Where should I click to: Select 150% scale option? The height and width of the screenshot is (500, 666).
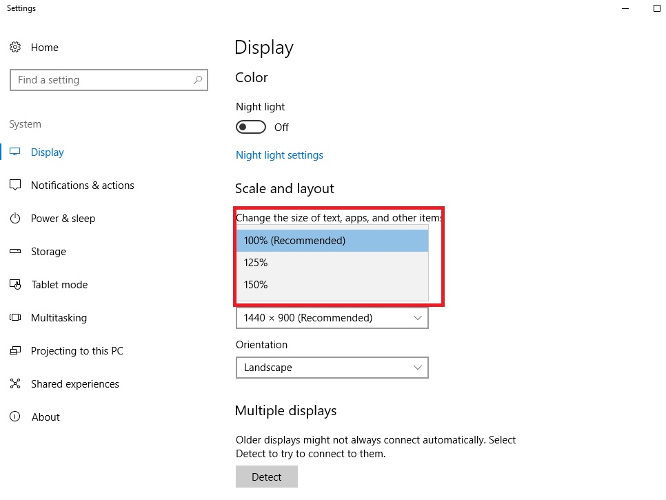point(333,285)
